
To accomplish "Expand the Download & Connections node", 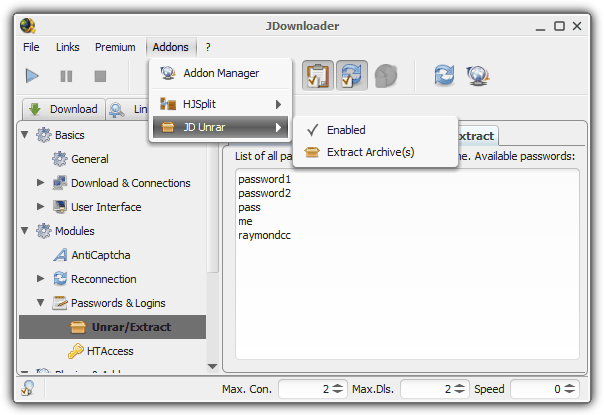I will (41, 183).
